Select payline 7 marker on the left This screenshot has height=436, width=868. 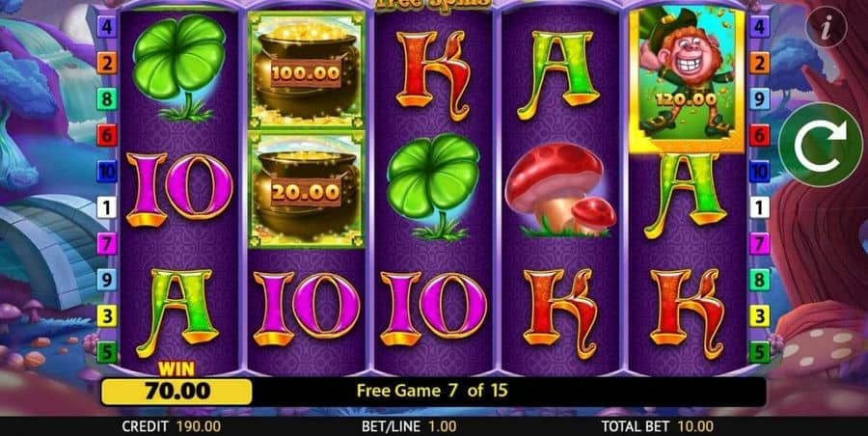click(x=107, y=244)
